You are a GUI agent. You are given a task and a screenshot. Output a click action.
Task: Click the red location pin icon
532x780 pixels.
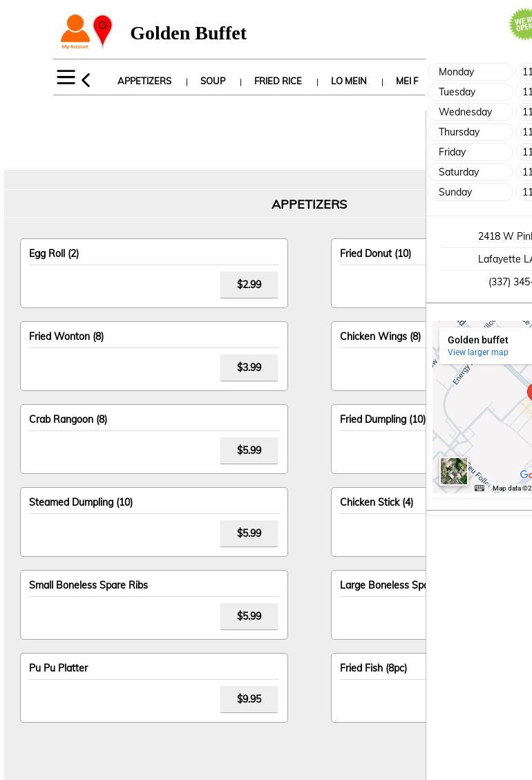[102, 31]
